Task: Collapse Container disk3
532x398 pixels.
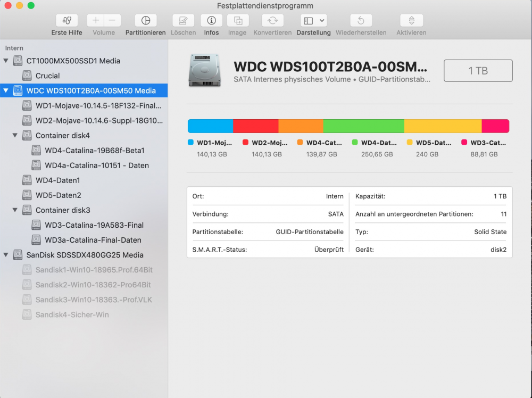Action: (x=15, y=210)
